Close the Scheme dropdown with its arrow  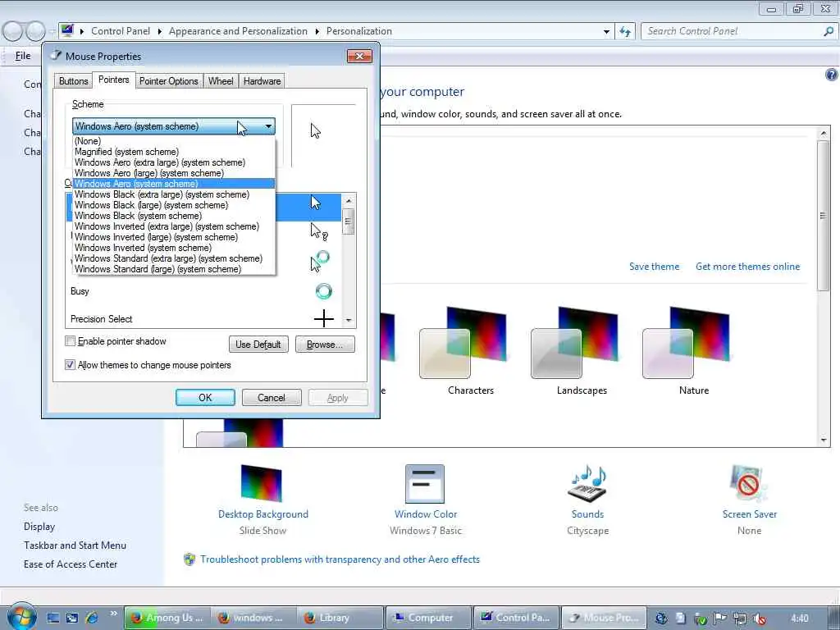(268, 126)
